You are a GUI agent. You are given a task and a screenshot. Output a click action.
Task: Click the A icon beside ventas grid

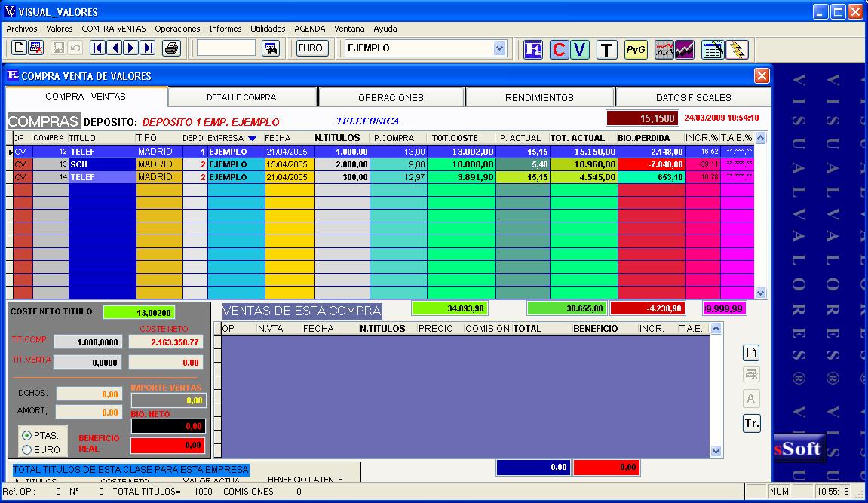click(751, 398)
